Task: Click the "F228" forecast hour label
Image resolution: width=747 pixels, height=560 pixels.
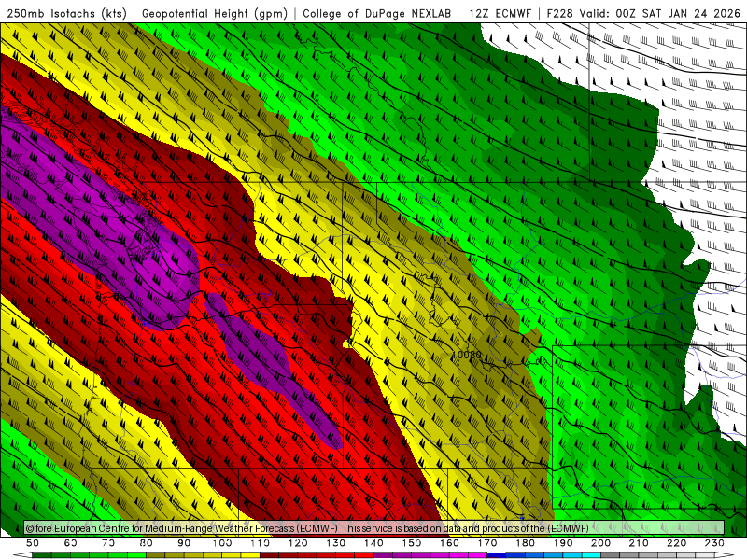Action: click(x=559, y=13)
